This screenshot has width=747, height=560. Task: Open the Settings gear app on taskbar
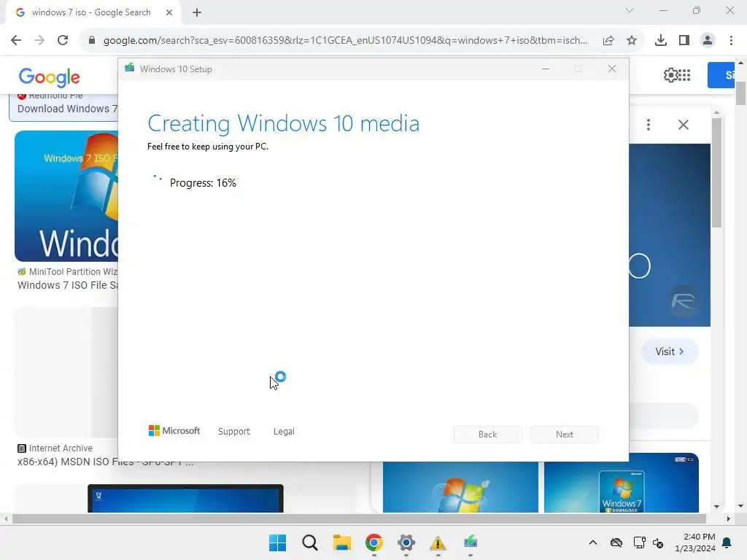point(406,542)
